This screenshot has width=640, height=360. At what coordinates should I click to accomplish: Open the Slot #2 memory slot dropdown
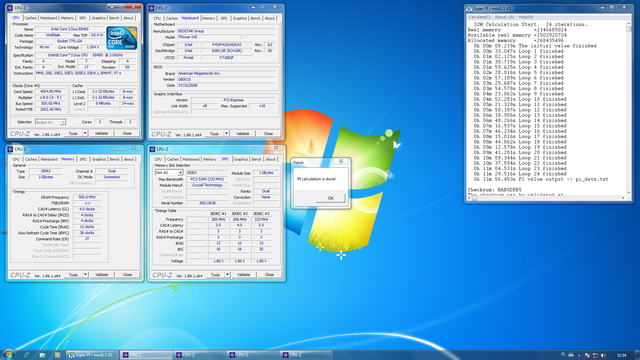coord(169,173)
